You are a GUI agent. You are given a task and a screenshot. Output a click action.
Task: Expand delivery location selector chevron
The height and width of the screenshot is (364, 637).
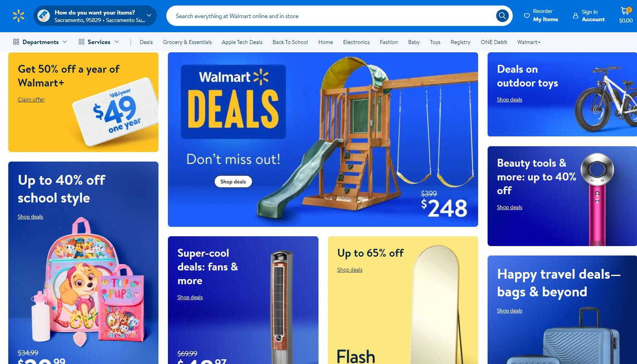coord(149,16)
